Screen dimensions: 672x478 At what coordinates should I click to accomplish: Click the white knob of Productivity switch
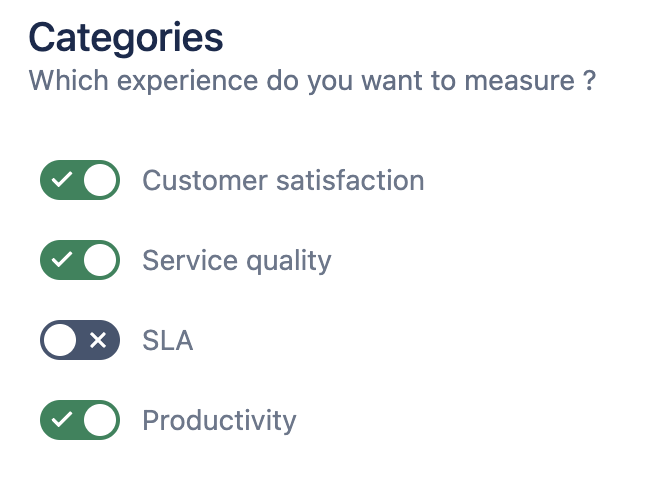click(x=100, y=420)
